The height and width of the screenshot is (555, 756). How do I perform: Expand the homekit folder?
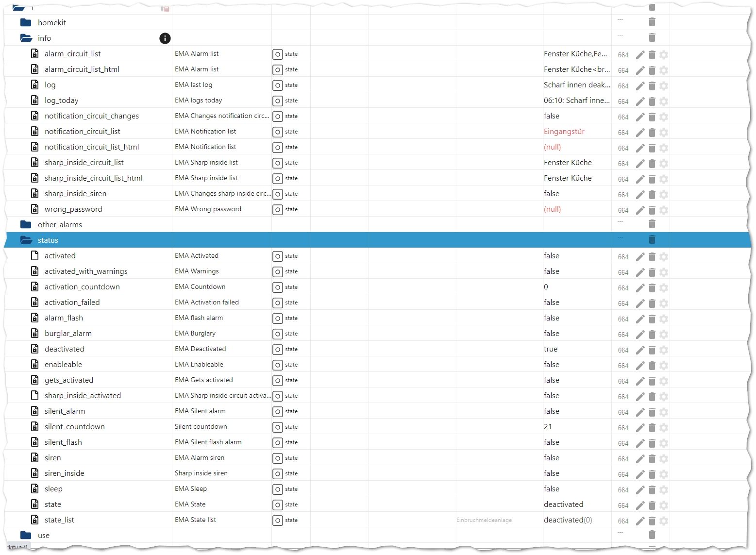click(26, 22)
